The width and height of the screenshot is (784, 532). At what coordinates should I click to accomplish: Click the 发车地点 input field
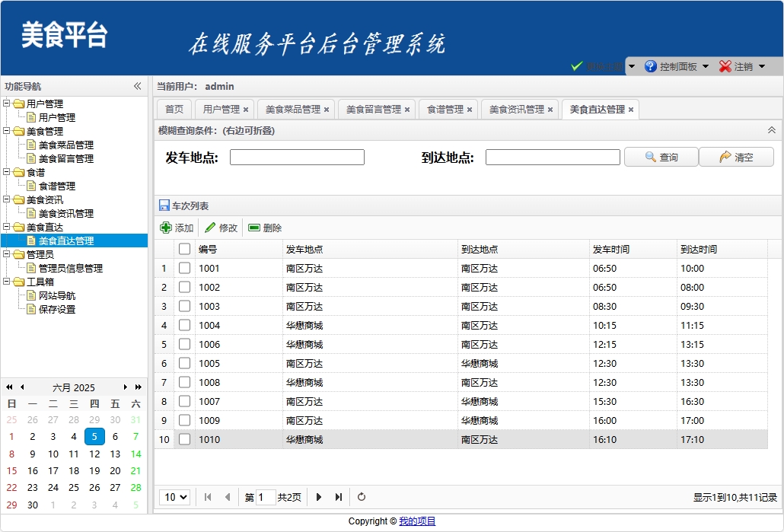pos(297,158)
